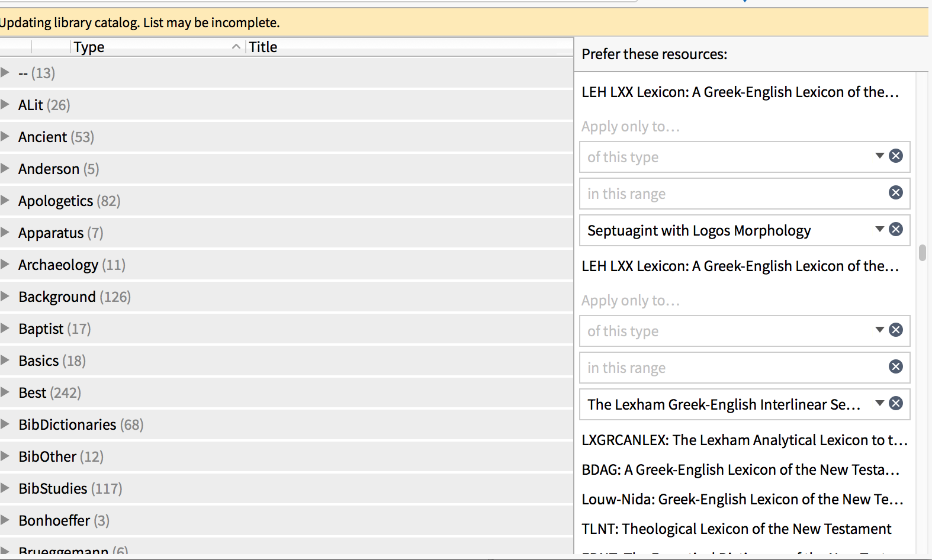Click the Apparatus (7) row label
This screenshot has height=560, width=932.
[61, 233]
